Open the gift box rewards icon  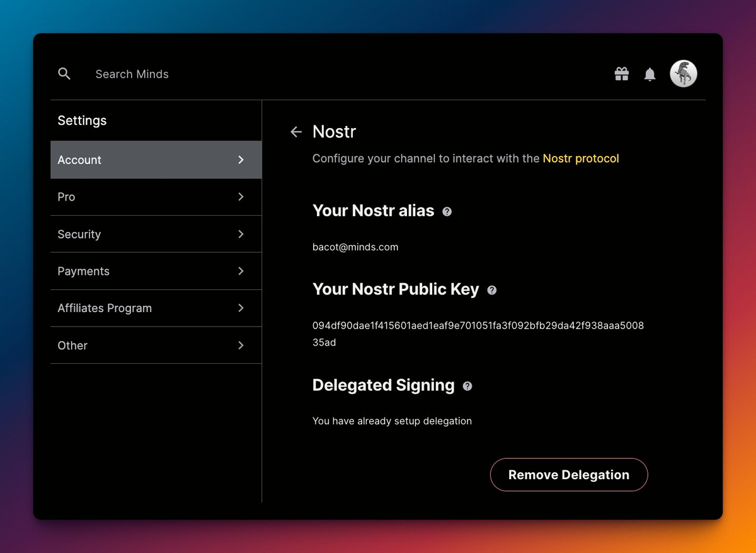[x=622, y=74]
